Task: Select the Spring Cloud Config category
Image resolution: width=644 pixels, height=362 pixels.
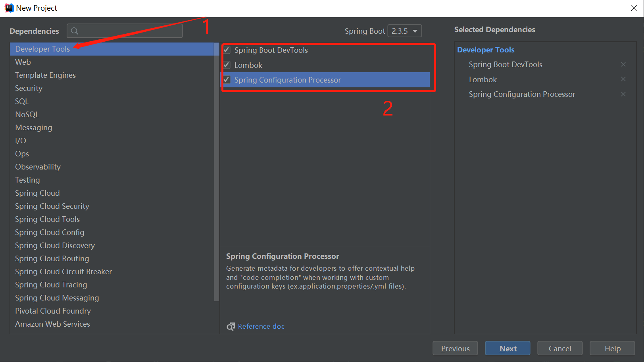Action: coord(112,232)
